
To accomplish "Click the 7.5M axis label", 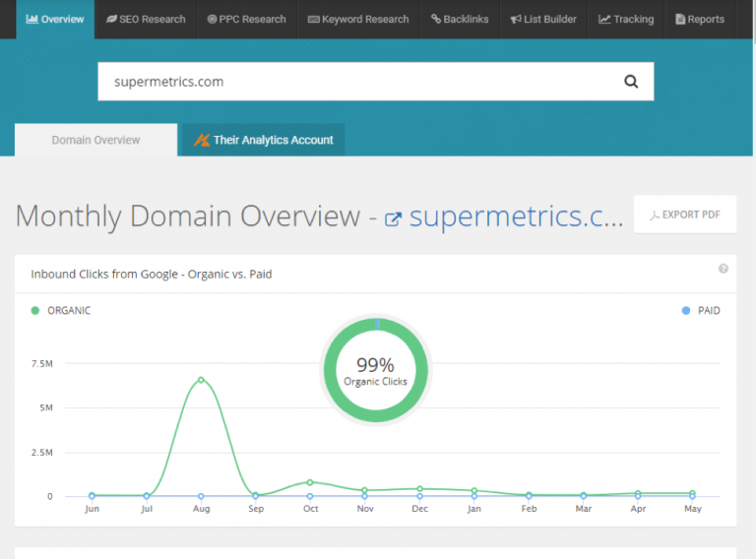I will click(x=42, y=363).
